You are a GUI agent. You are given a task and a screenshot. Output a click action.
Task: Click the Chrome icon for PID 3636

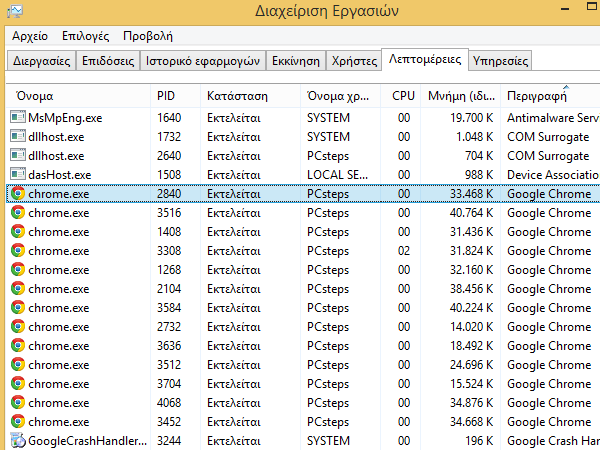coord(18,346)
